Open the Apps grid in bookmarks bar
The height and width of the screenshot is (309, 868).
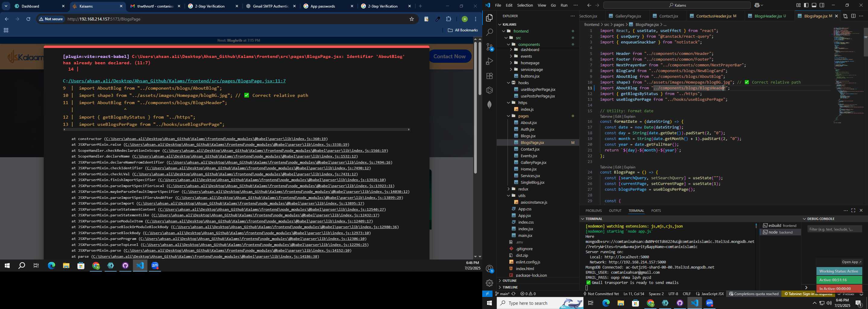click(6, 30)
